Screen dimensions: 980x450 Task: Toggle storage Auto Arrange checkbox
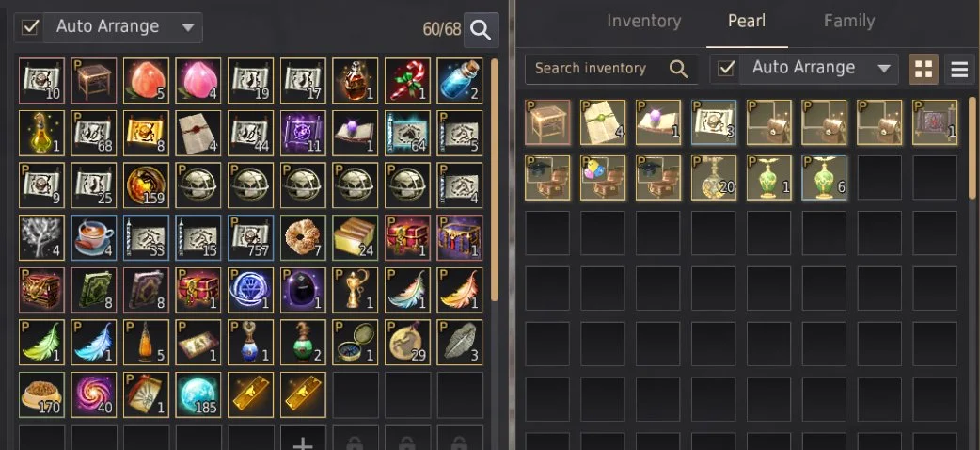(30, 27)
